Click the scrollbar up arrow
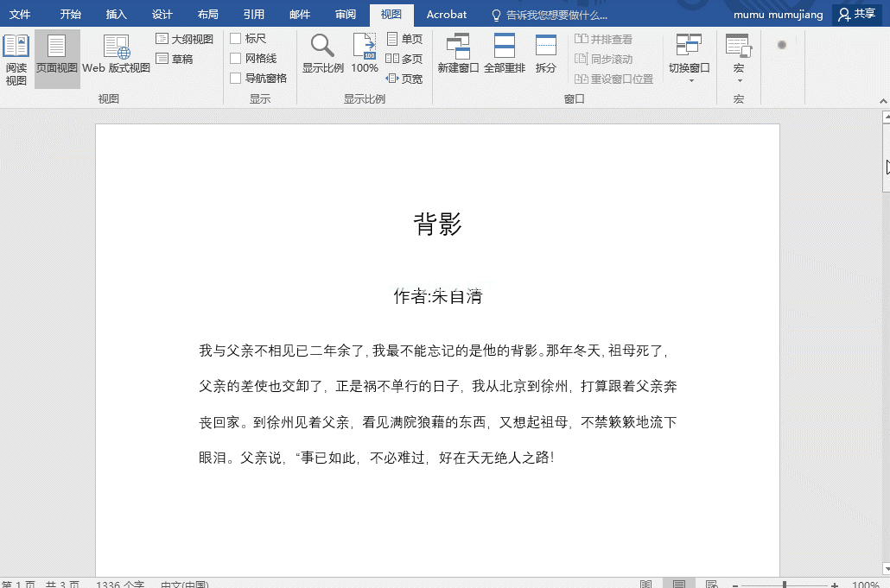This screenshot has height=588, width=890. pos(886,117)
